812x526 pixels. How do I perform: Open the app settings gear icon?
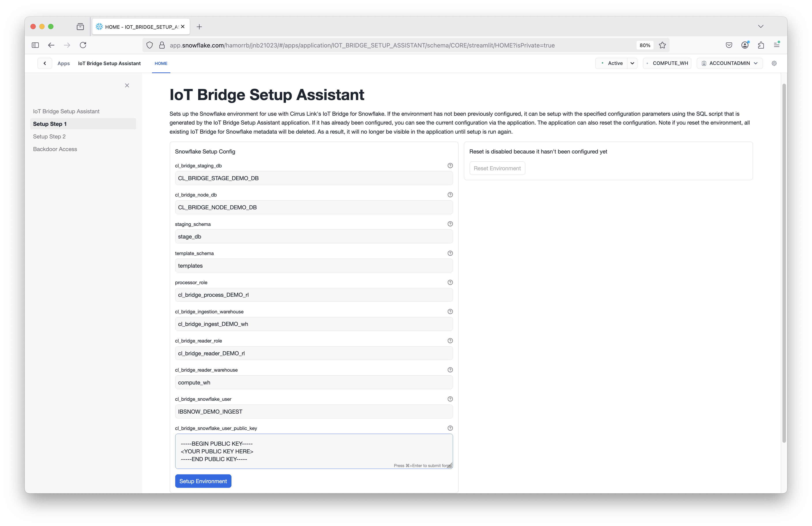774,64
